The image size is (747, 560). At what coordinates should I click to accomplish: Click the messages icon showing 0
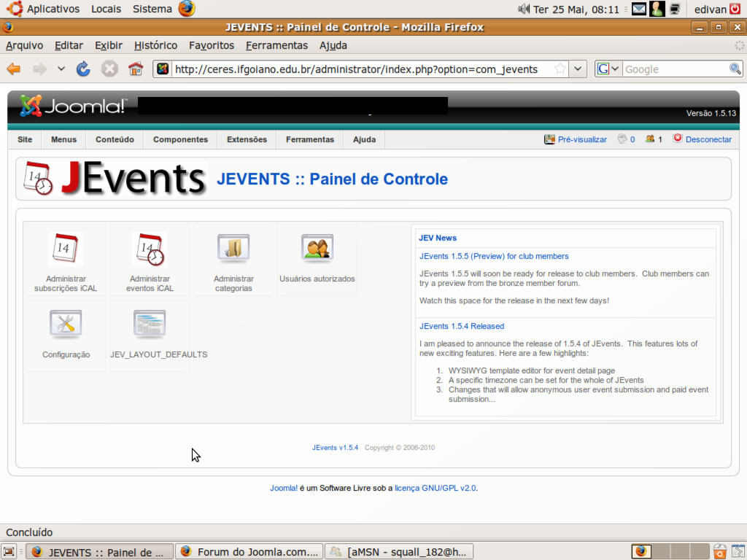point(622,139)
